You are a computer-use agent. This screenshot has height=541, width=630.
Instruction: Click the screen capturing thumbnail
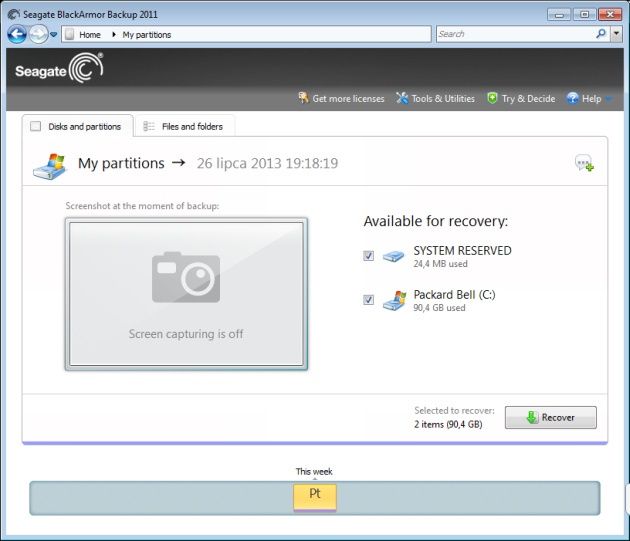[186, 294]
